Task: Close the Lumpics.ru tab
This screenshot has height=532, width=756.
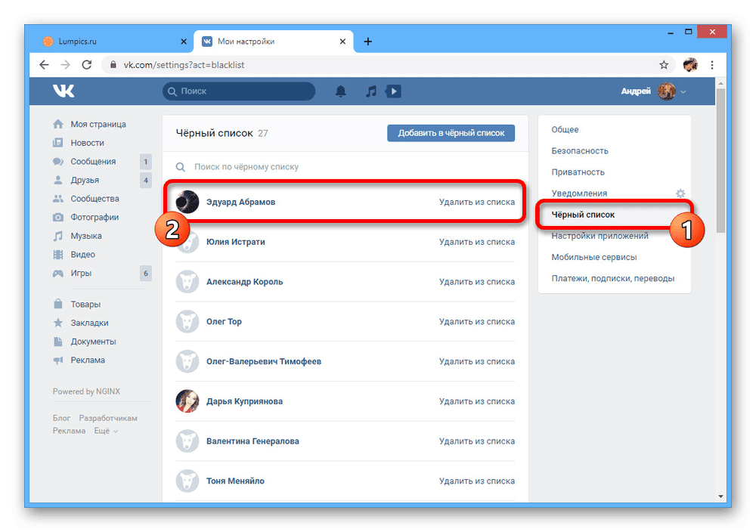Action: click(x=183, y=42)
